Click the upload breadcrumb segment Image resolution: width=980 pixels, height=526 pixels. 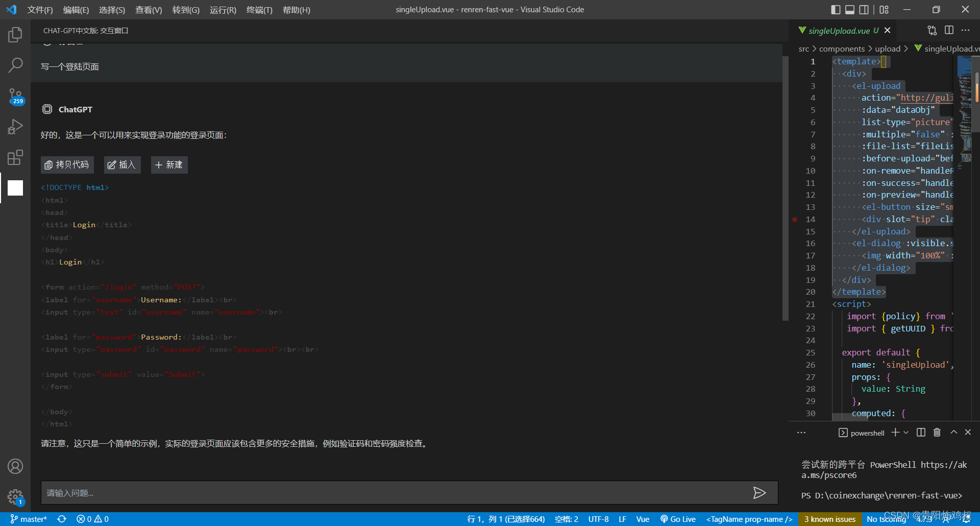tap(888, 49)
